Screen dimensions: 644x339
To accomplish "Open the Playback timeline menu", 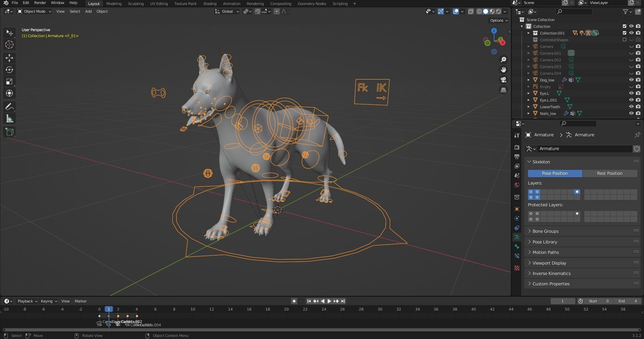I will click(x=27, y=301).
